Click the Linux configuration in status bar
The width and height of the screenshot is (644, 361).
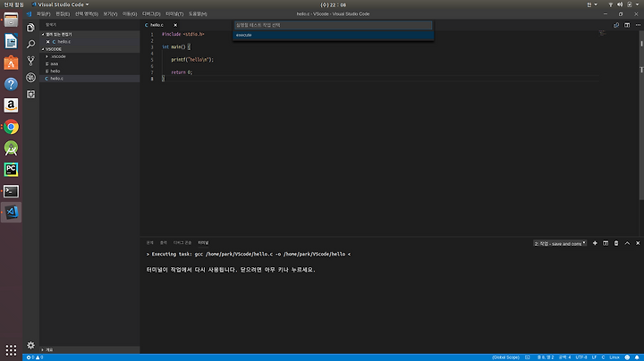[x=614, y=357]
